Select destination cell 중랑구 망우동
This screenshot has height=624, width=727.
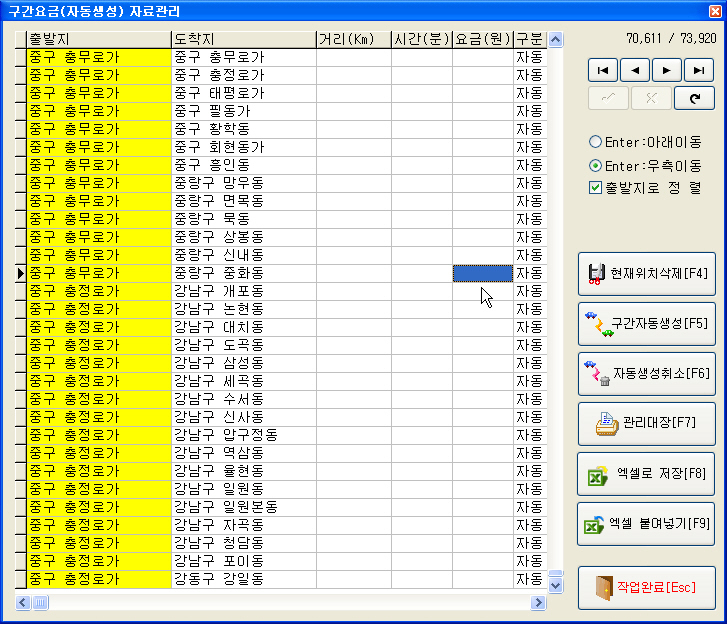pos(244,184)
